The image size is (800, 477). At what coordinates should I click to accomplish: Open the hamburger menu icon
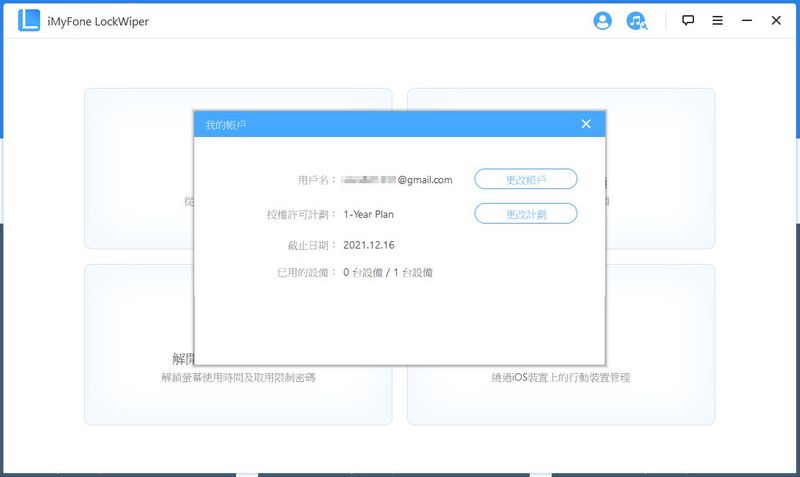tap(717, 20)
